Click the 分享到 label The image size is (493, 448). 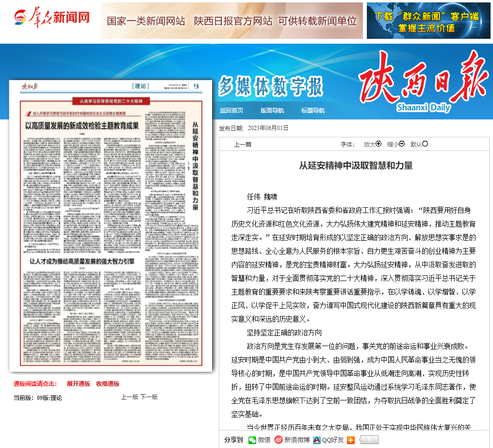click(233, 440)
